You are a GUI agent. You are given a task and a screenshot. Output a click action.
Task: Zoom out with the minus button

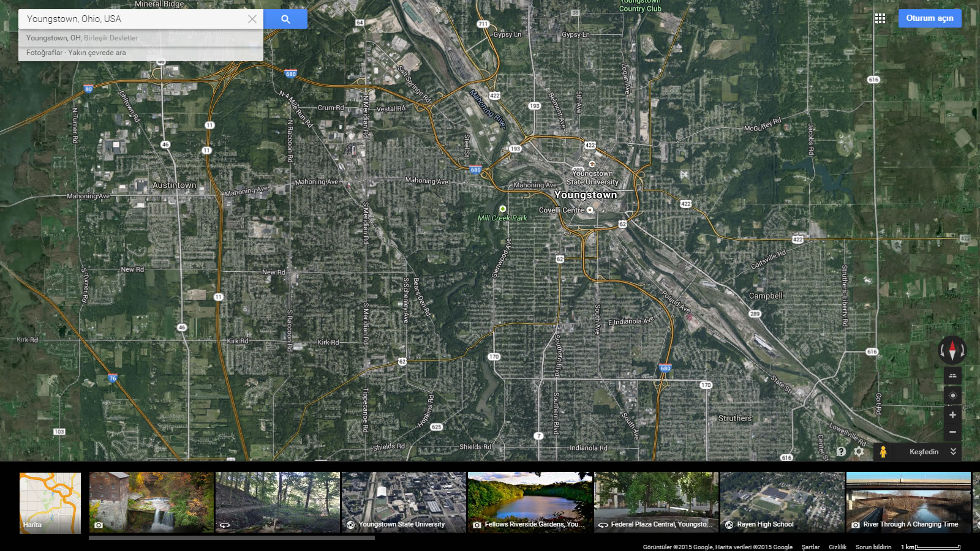pyautogui.click(x=952, y=432)
